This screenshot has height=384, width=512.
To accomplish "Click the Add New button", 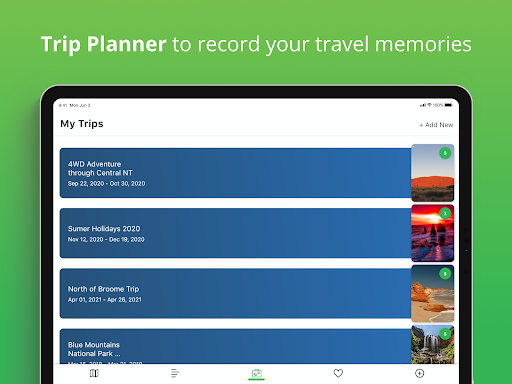I will [436, 125].
